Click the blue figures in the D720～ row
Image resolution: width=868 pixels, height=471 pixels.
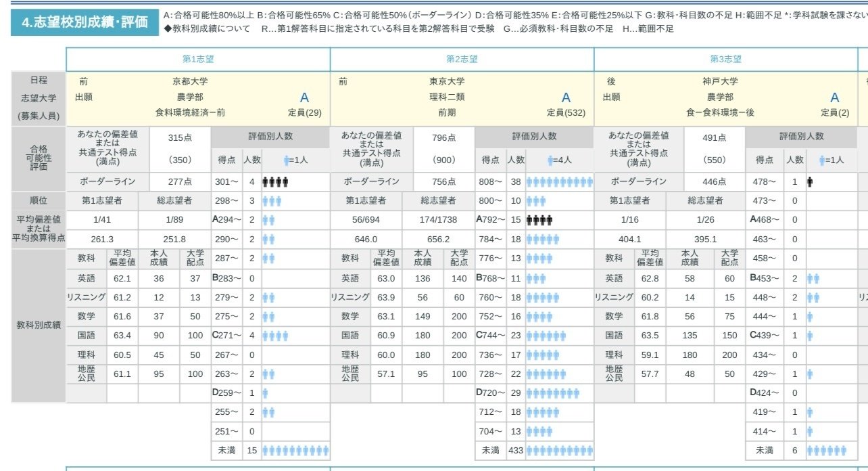pos(553,393)
